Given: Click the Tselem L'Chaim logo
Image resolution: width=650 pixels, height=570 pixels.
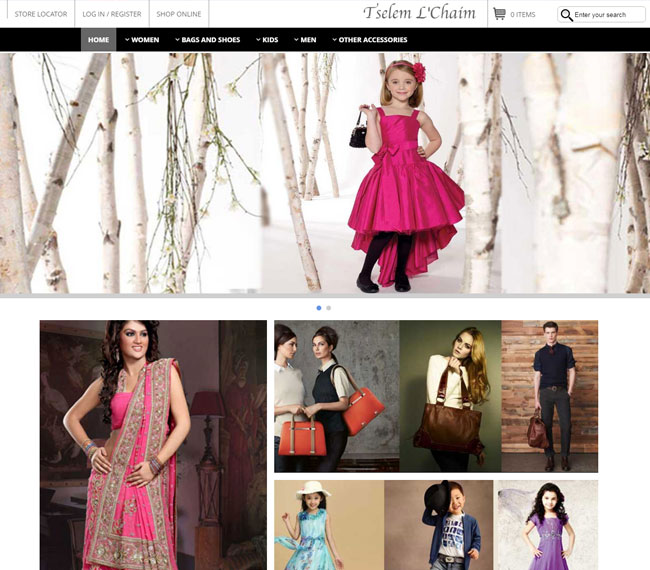Looking at the screenshot, I should (x=419, y=13).
